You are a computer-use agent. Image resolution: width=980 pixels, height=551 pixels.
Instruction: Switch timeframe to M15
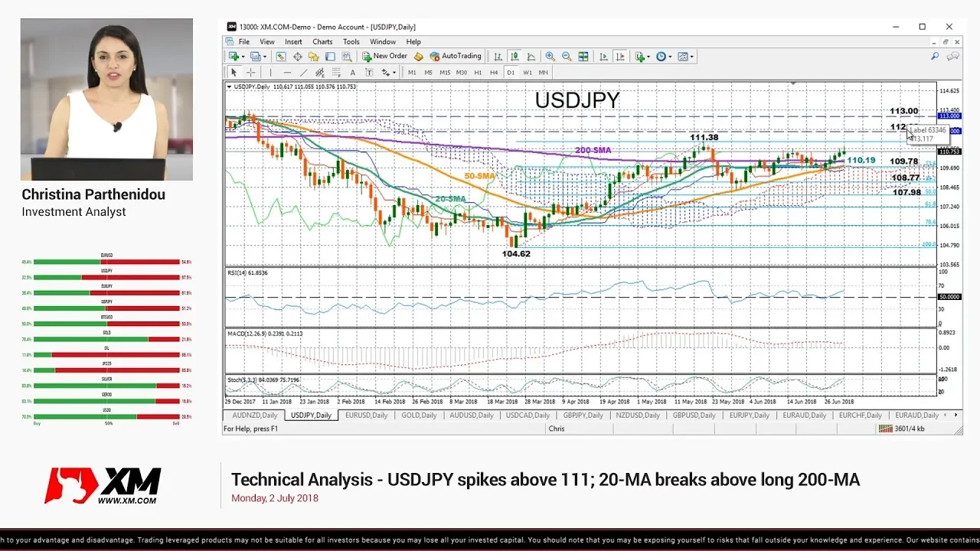[x=445, y=73]
